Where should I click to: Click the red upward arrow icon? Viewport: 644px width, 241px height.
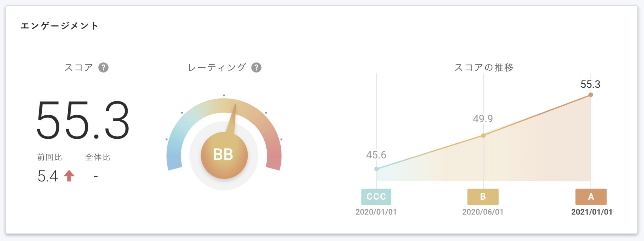click(x=69, y=176)
